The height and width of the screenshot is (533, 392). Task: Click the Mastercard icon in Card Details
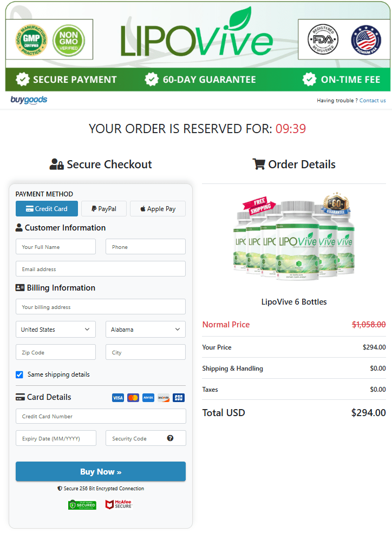coord(133,398)
